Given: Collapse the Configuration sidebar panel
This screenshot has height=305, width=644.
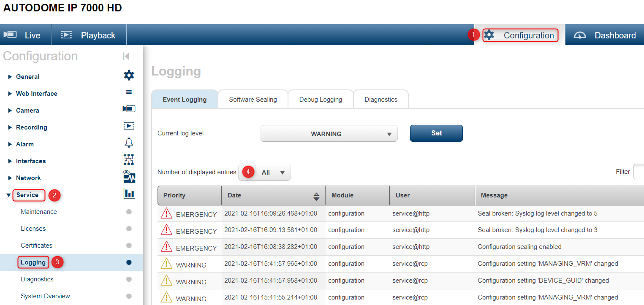Looking at the screenshot, I should click(x=126, y=56).
